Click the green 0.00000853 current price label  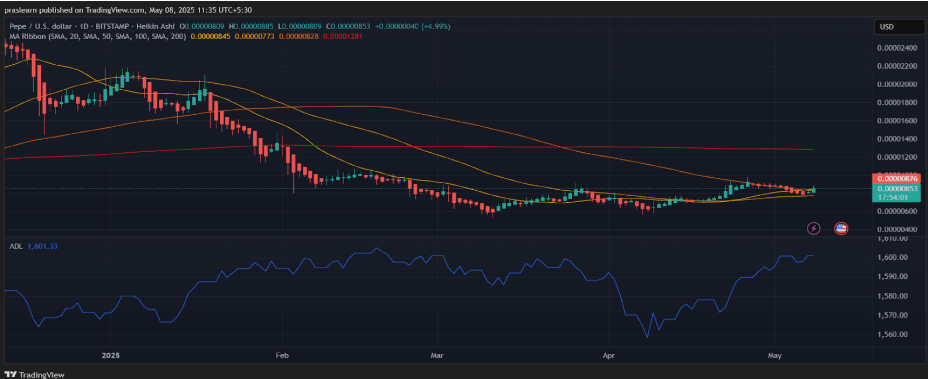tap(897, 188)
